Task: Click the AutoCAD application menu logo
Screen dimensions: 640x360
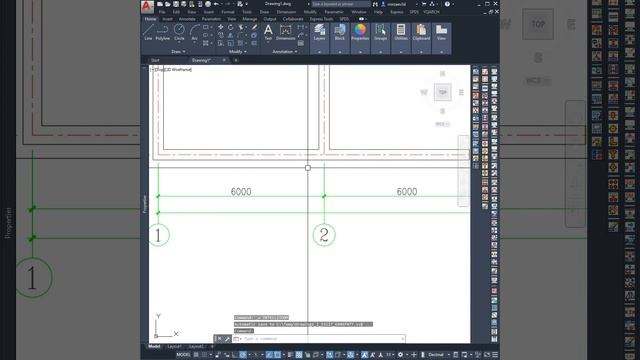Action: point(147,6)
